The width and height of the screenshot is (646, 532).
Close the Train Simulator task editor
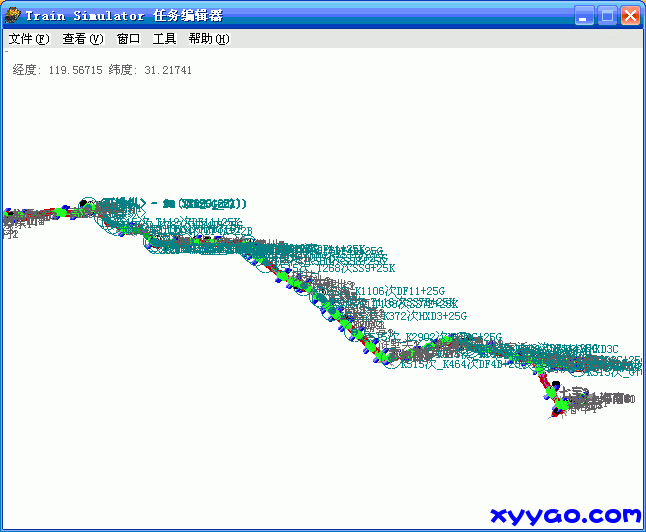click(630, 16)
